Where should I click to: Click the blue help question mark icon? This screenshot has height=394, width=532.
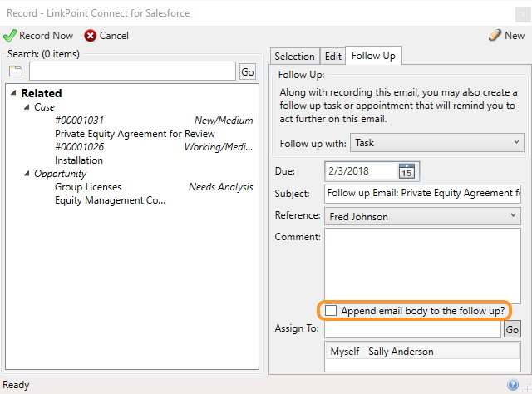pos(513,385)
